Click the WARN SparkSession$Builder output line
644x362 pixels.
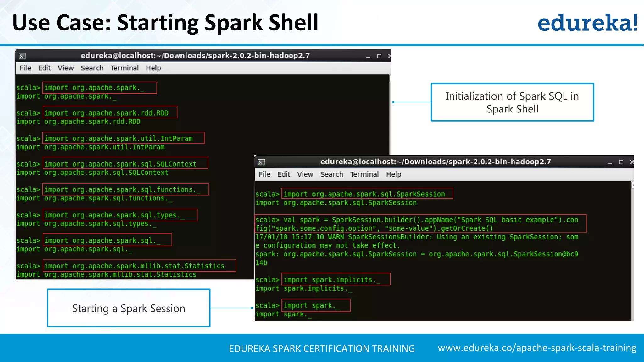[417, 241]
